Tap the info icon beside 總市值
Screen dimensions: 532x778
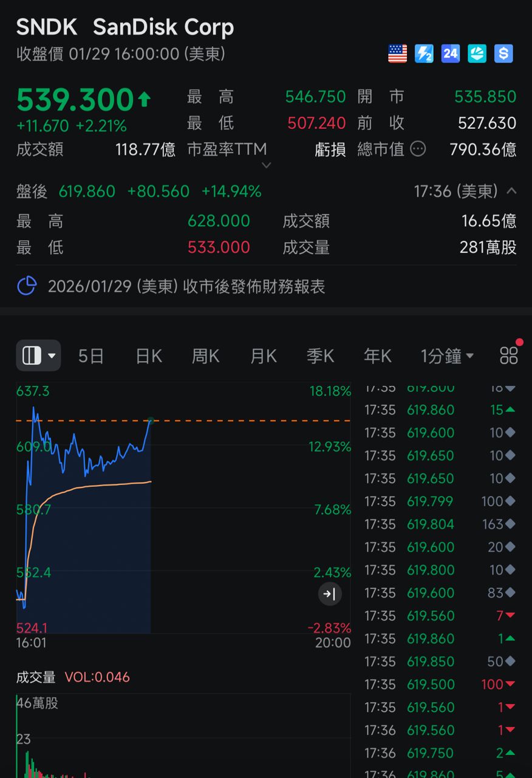(418, 149)
